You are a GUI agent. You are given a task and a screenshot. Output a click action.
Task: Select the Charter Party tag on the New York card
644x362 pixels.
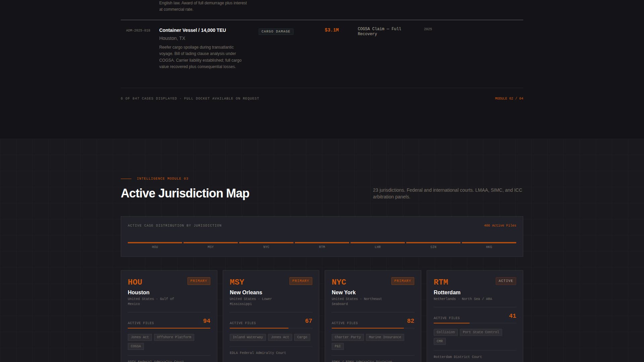pos(347,337)
